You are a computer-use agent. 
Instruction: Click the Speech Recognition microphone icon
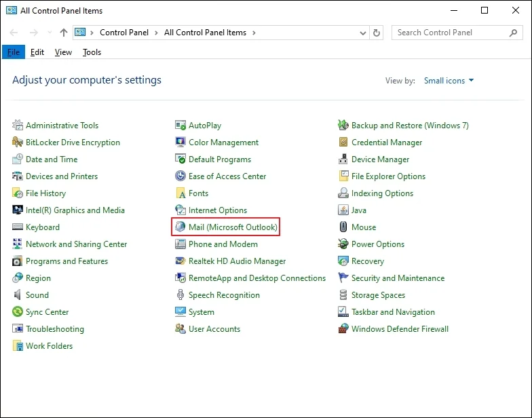[x=180, y=294]
